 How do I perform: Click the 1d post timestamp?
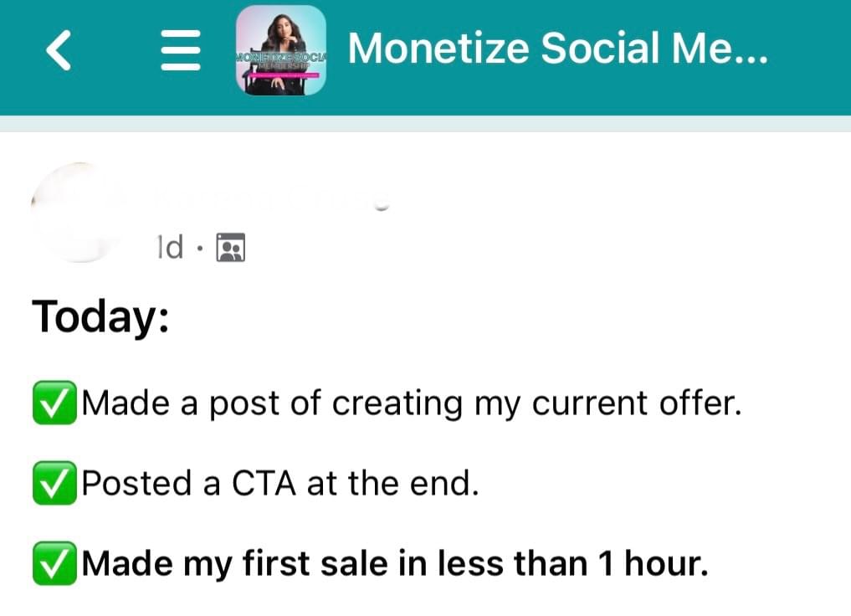pyautogui.click(x=170, y=247)
